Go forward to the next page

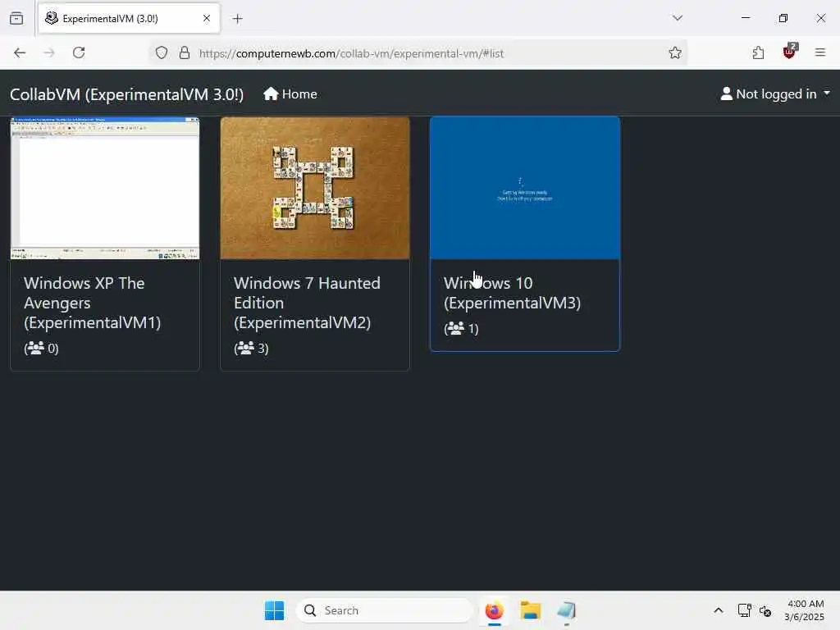coord(48,52)
